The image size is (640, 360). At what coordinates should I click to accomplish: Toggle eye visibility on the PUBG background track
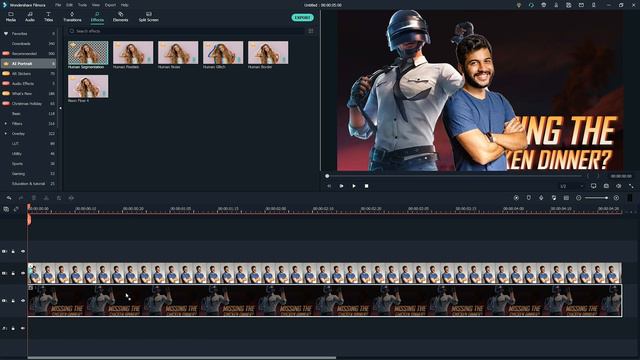click(23, 300)
